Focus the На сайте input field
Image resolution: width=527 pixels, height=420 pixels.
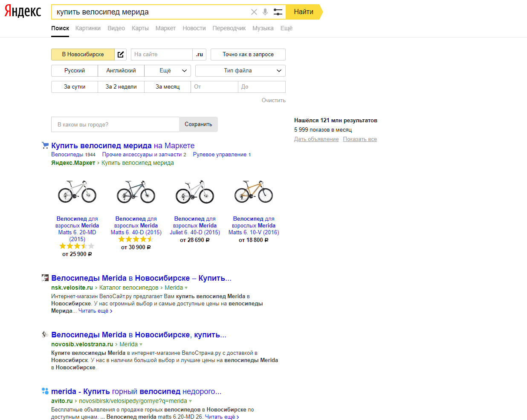point(162,55)
